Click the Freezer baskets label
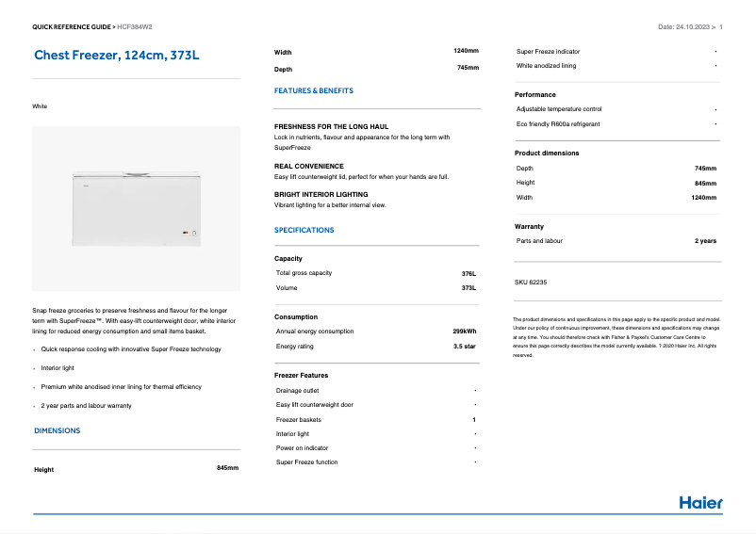The width and height of the screenshot is (756, 534). (x=298, y=420)
